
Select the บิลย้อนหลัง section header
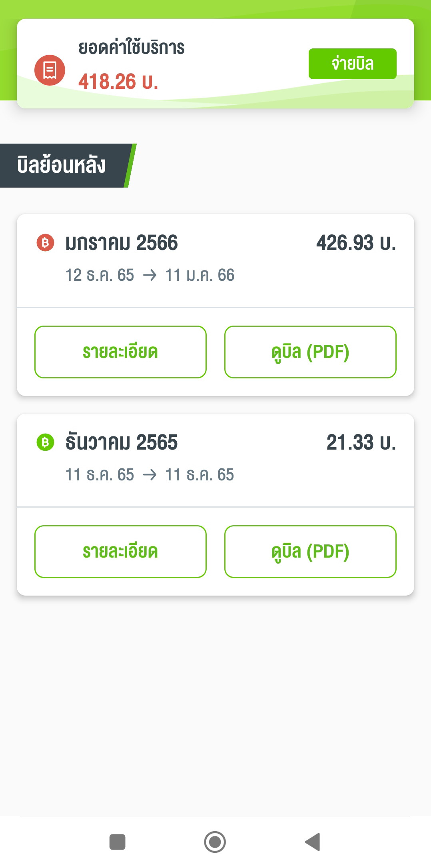point(62,165)
